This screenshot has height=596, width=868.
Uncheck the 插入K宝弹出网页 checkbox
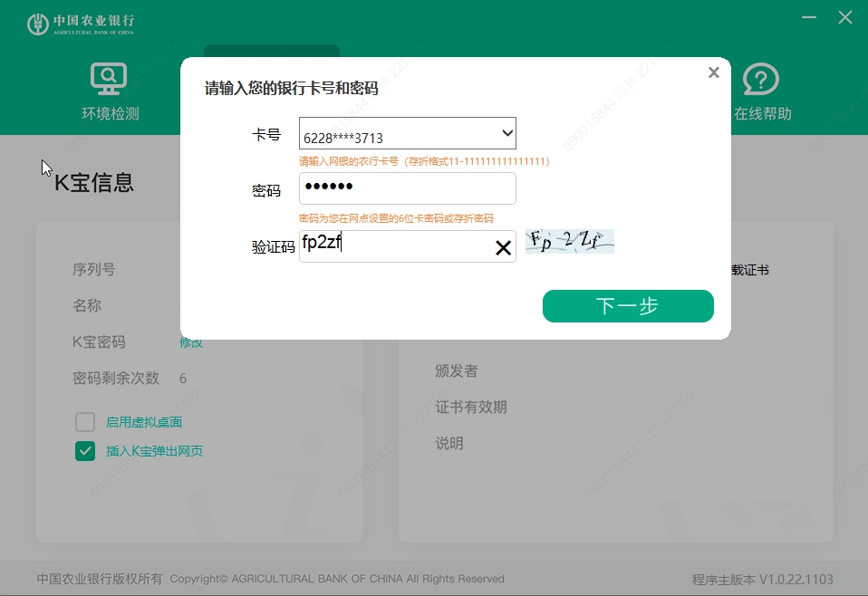click(x=85, y=451)
